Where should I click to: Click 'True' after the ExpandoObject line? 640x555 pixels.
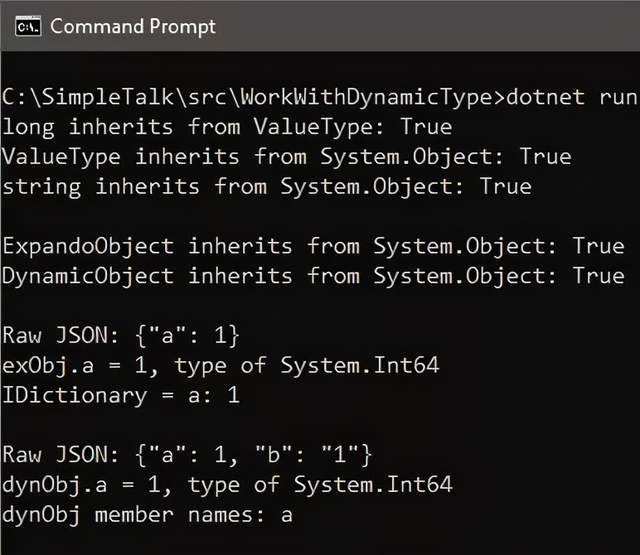click(599, 246)
